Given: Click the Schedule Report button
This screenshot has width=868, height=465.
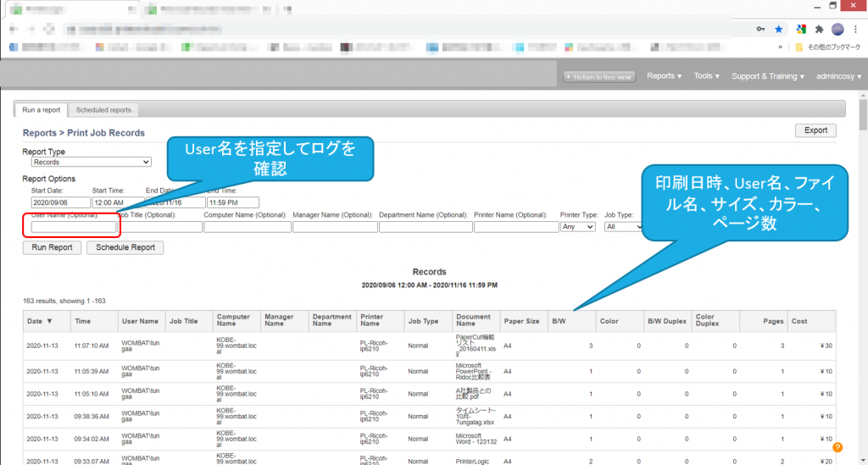Looking at the screenshot, I should coord(125,247).
